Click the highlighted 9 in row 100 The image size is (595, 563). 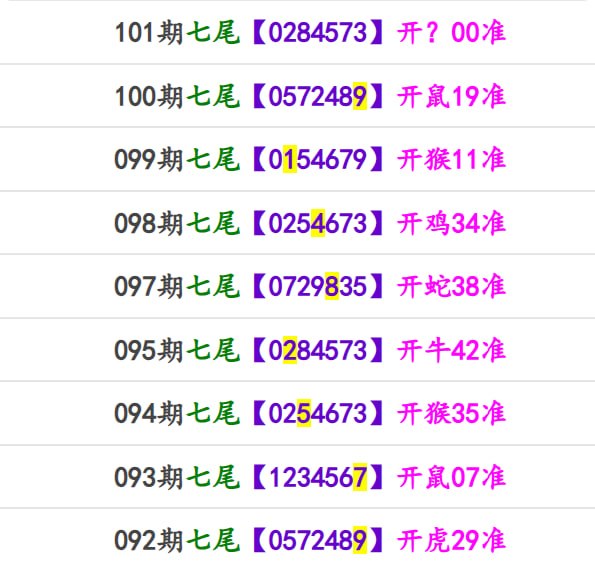(x=360, y=96)
